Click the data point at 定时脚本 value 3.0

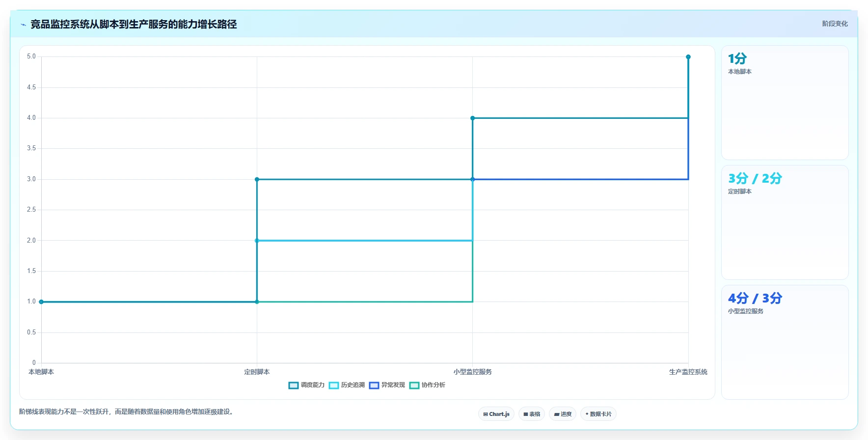[257, 179]
